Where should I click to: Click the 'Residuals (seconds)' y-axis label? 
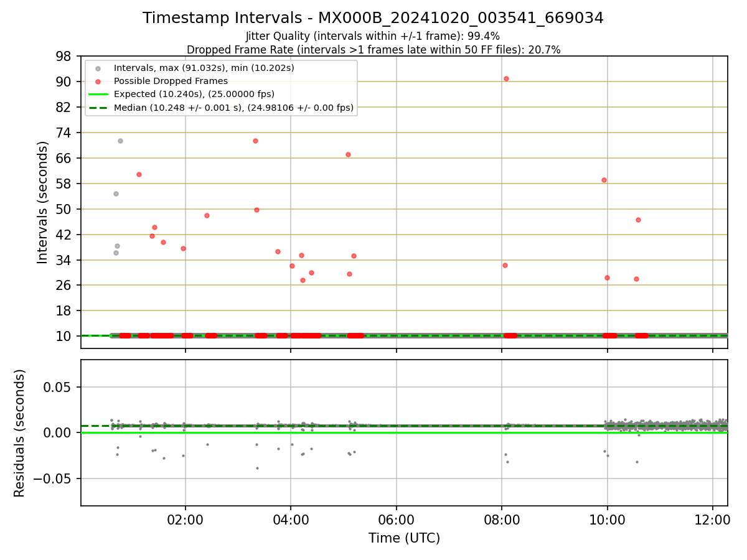20,433
